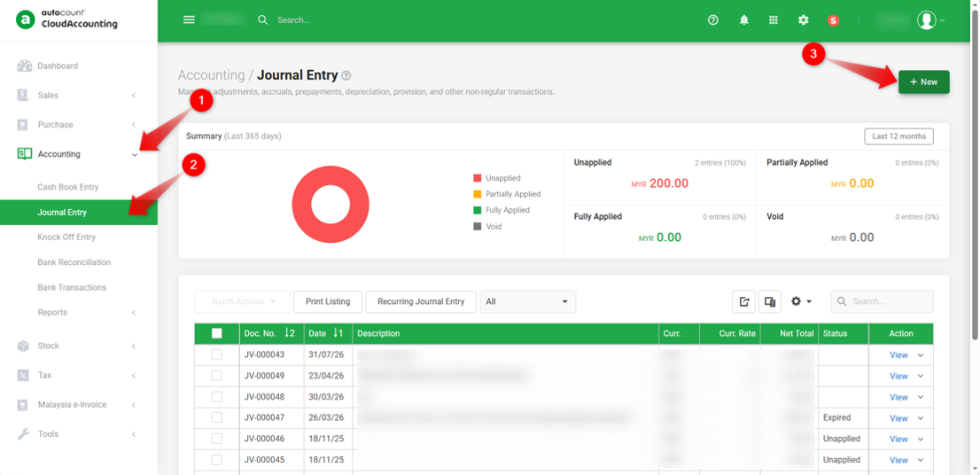Expand the table settings gear dropdown

[x=801, y=301]
